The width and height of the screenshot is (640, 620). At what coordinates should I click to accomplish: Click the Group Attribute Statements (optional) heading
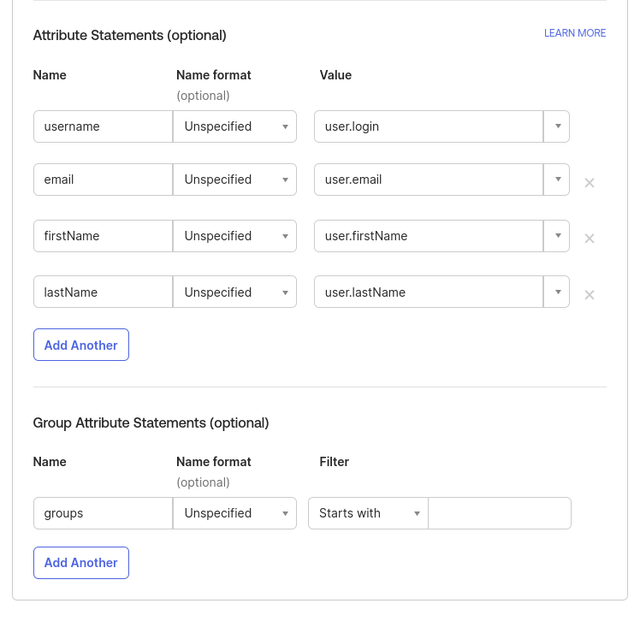(x=151, y=423)
